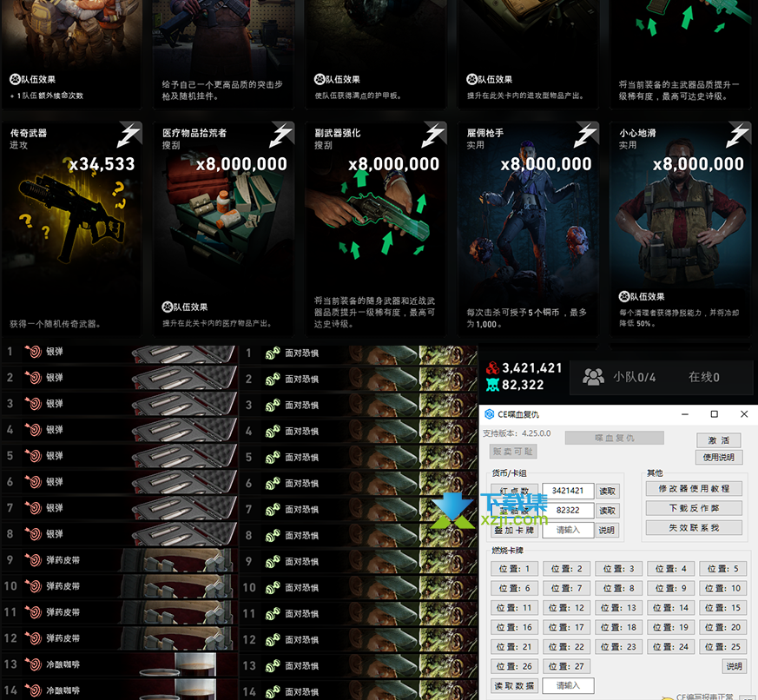Viewport: 758px width, 700px height.
Task: Open row 8 银弹 in the left deck list
Action: 120,534
